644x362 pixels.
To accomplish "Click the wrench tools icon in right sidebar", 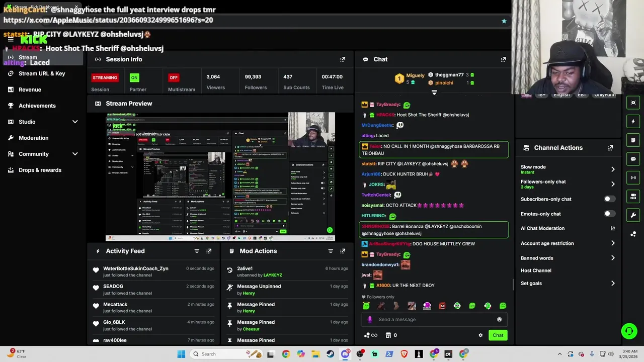I will 633,215.
